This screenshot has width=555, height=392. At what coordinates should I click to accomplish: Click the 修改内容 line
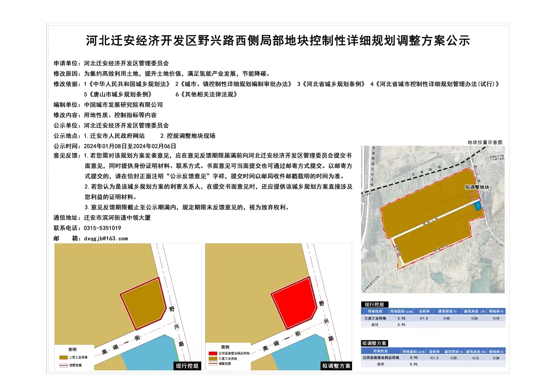coord(105,115)
